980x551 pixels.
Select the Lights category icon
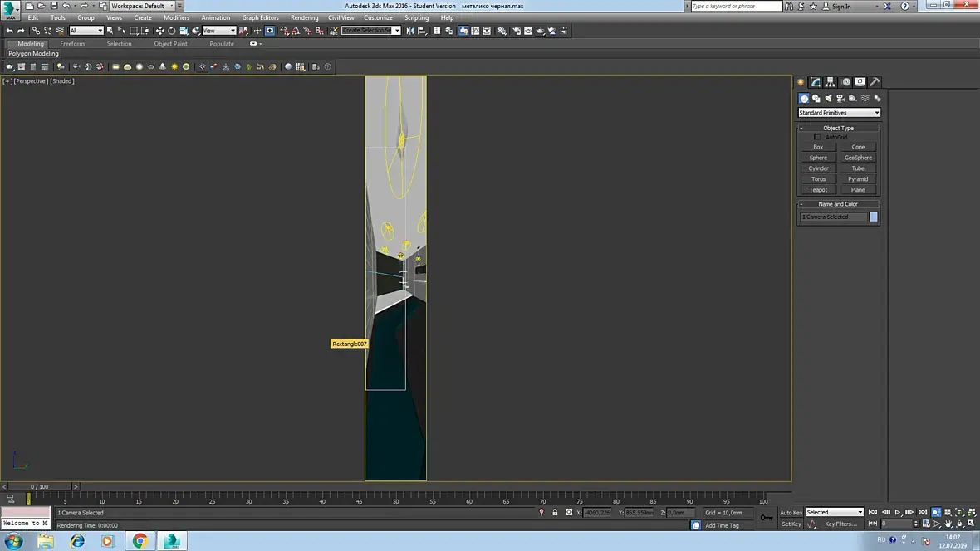[828, 99]
